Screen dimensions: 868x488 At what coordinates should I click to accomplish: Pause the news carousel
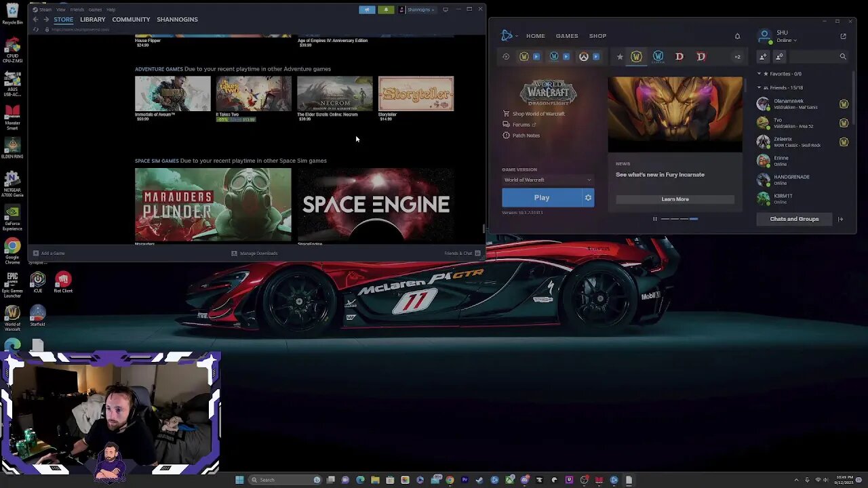pos(654,219)
